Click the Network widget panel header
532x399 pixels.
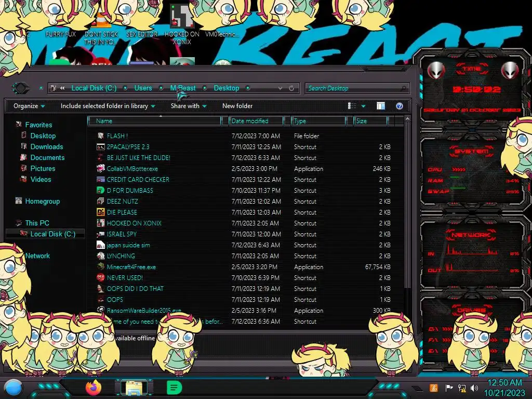point(471,235)
